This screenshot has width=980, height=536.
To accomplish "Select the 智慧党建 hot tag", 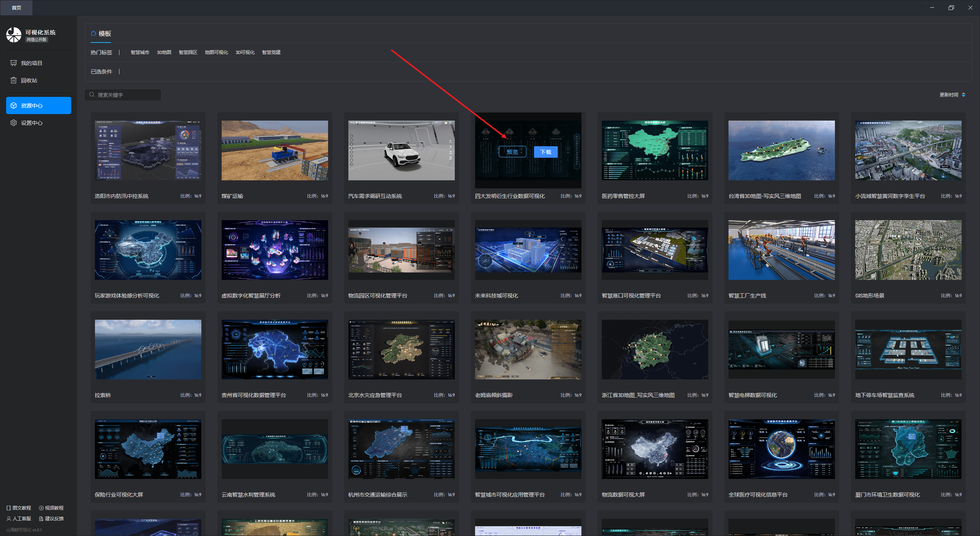I will click(271, 52).
